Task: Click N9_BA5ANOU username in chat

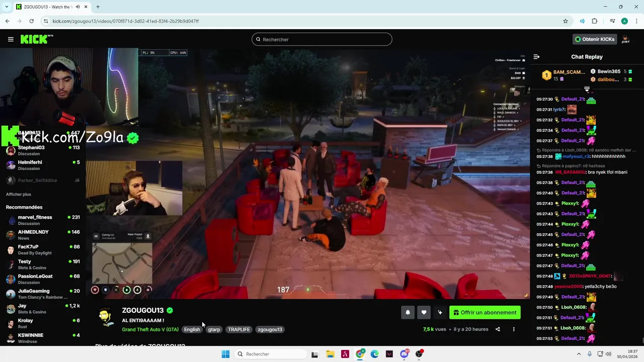Action: [570, 172]
